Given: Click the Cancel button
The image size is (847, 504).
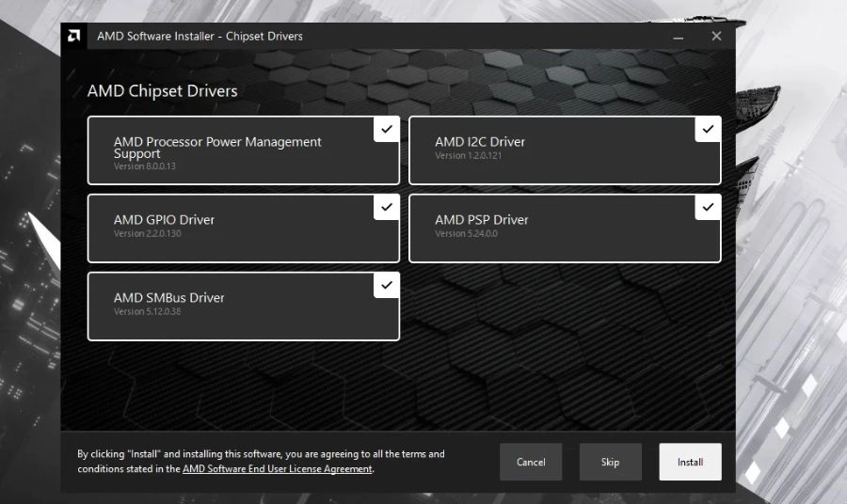Looking at the screenshot, I should point(531,462).
